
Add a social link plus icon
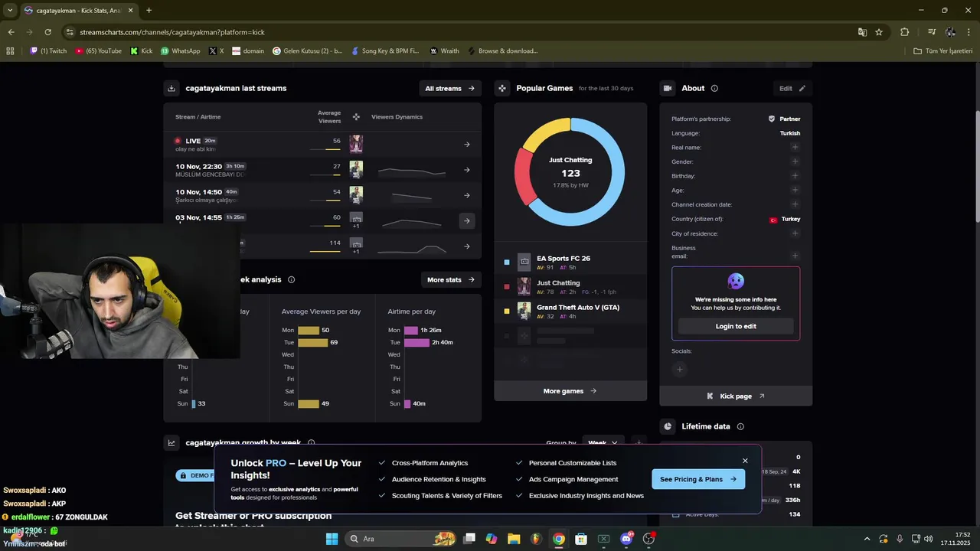coord(679,370)
